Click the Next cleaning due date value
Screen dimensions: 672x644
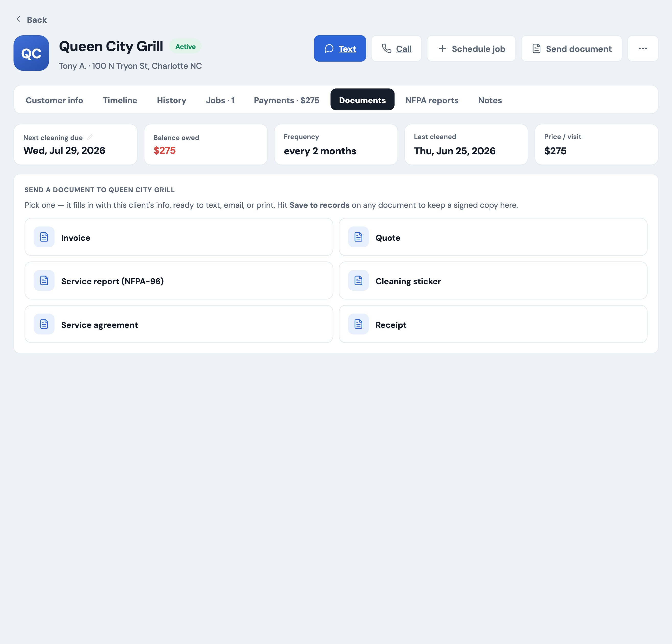point(64,151)
